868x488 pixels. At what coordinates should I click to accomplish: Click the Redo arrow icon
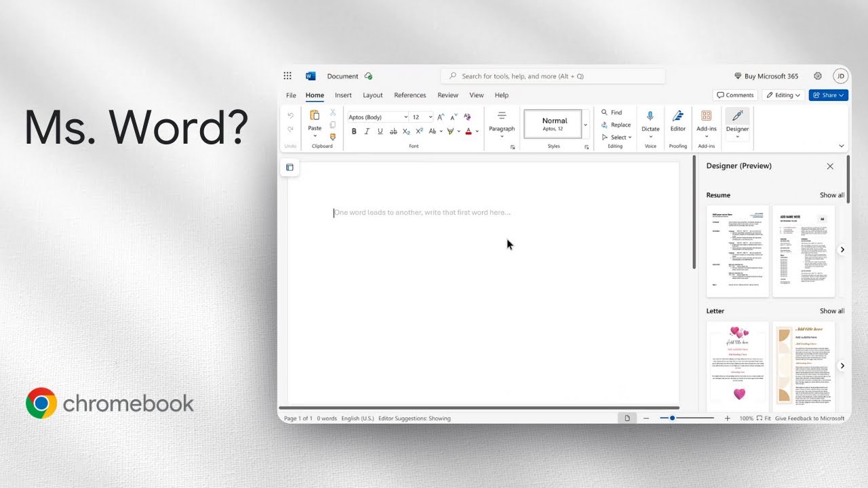click(290, 129)
